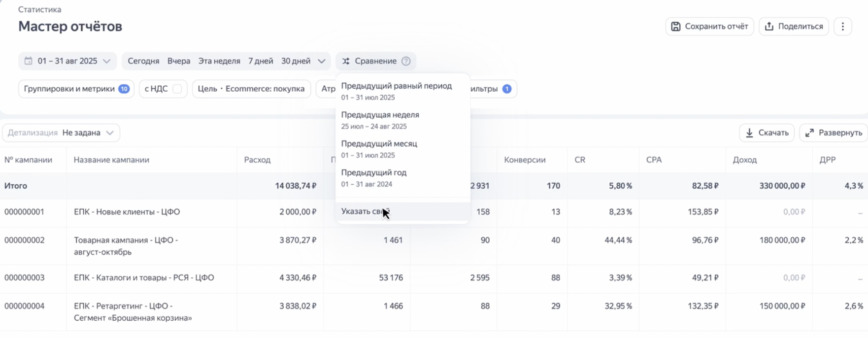The image size is (868, 338).
Task: Click the calendar icon in date range
Action: pyautogui.click(x=29, y=61)
